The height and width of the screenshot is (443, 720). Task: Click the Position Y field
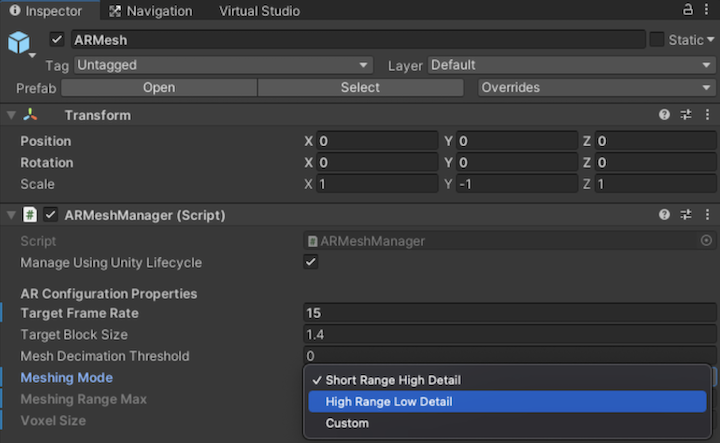pyautogui.click(x=517, y=141)
